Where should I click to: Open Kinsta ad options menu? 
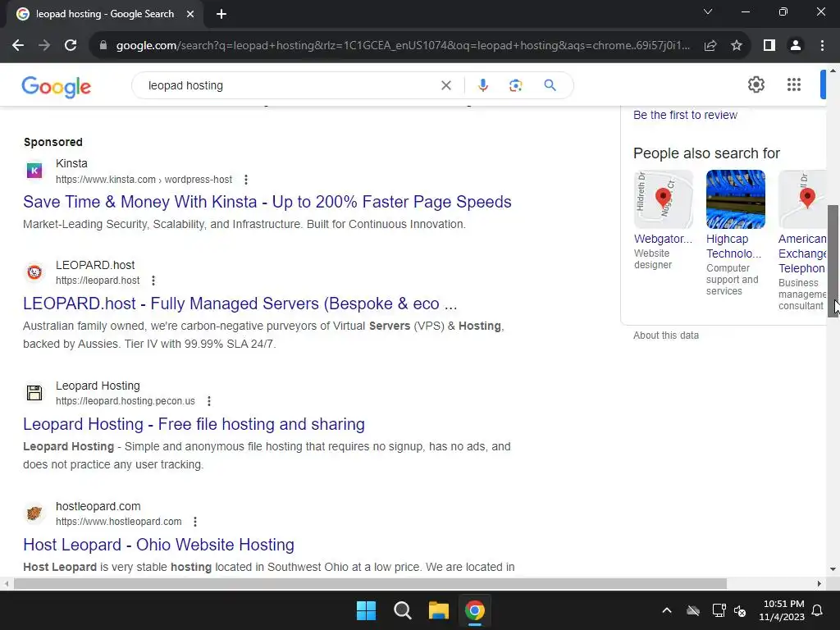pyautogui.click(x=246, y=180)
